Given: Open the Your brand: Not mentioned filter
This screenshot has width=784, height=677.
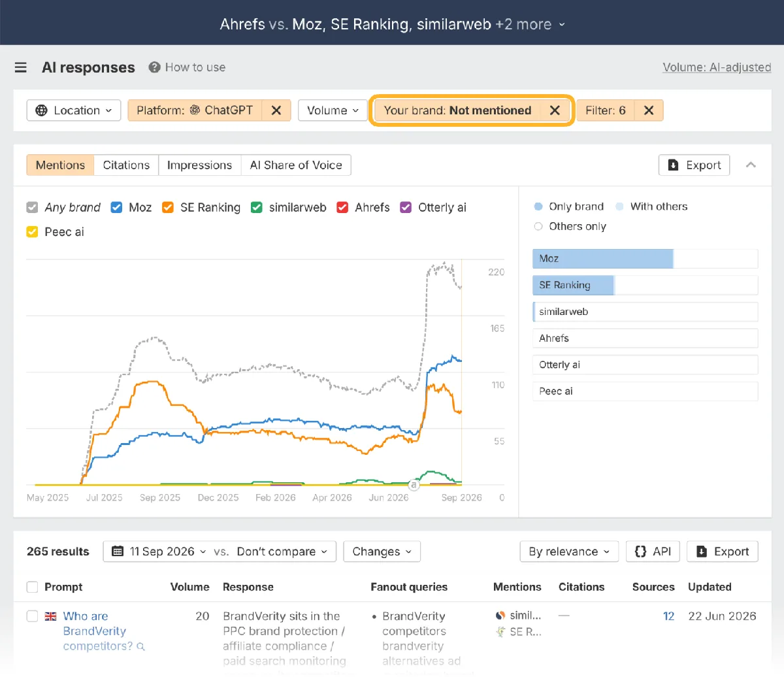Looking at the screenshot, I should coord(457,110).
